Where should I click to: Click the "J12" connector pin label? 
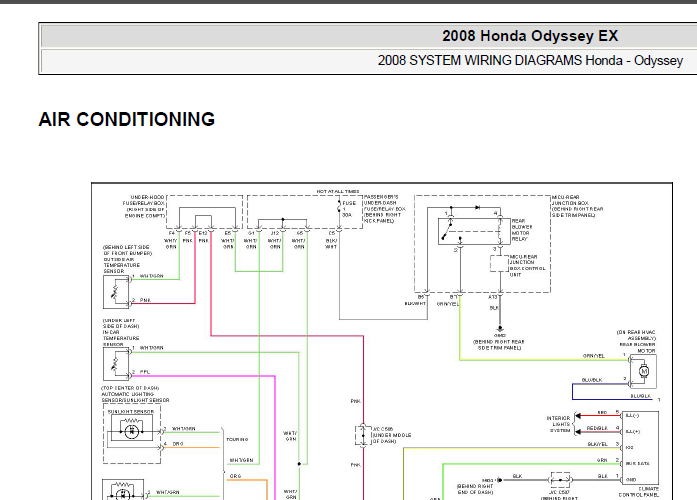(275, 233)
